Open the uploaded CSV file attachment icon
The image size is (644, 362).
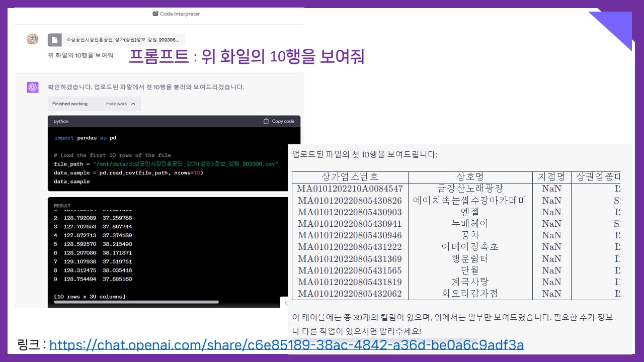55,40
